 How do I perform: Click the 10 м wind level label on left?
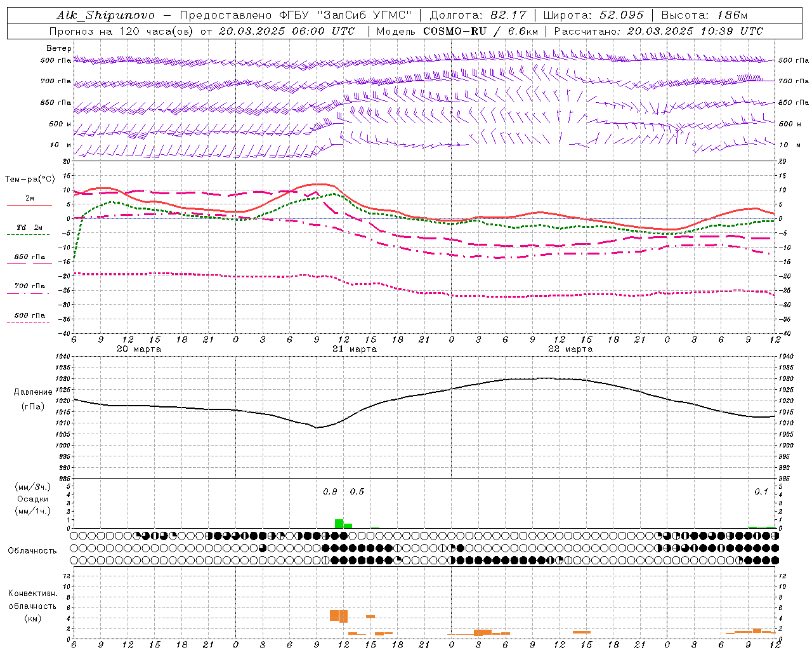click(60, 145)
